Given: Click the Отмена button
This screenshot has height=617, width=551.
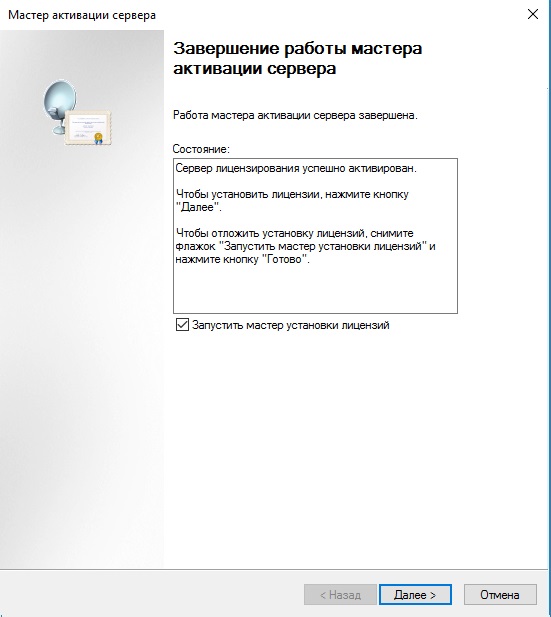Looking at the screenshot, I should click(500, 595).
